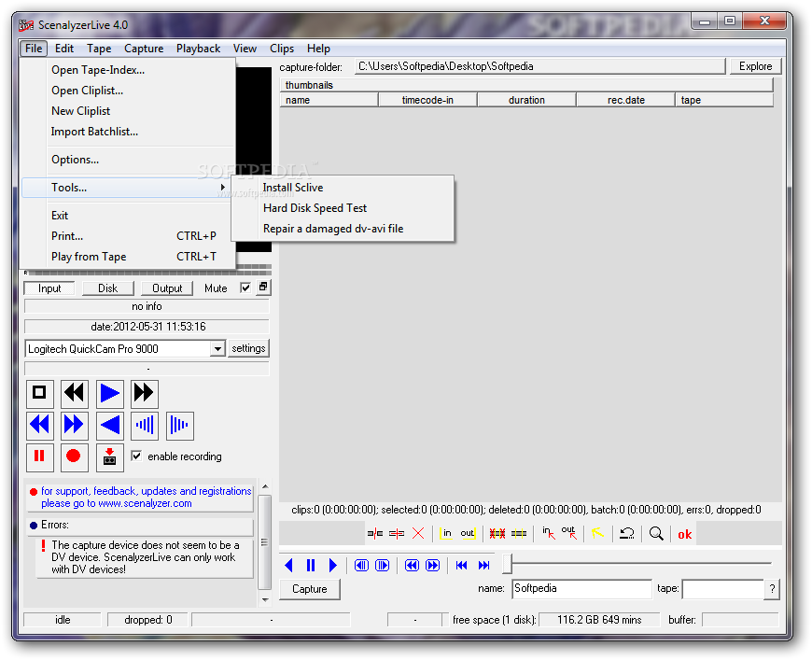Click the empty tape input field
Viewport: 812px width, 660px height.
point(723,589)
